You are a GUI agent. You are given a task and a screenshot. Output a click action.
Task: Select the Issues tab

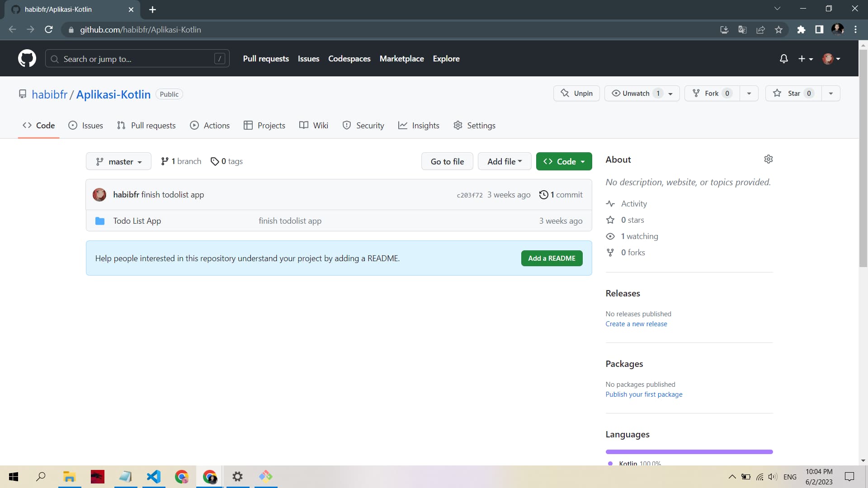tap(92, 125)
